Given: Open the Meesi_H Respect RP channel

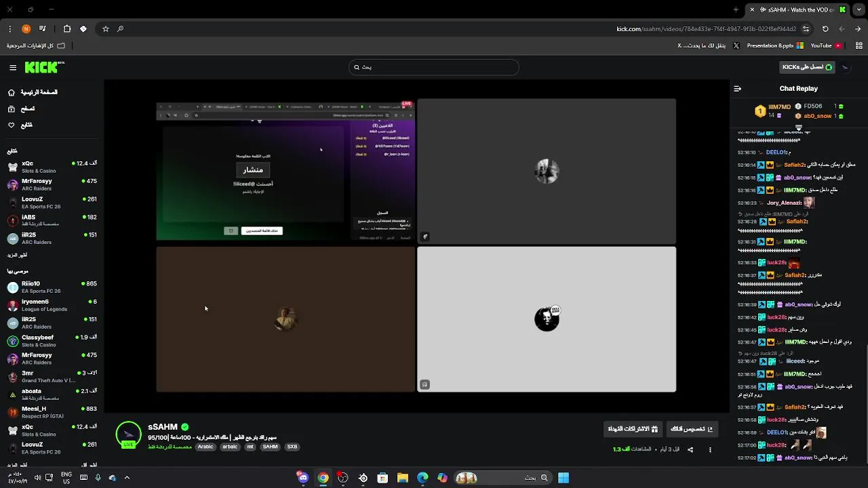Looking at the screenshot, I should pos(52,412).
